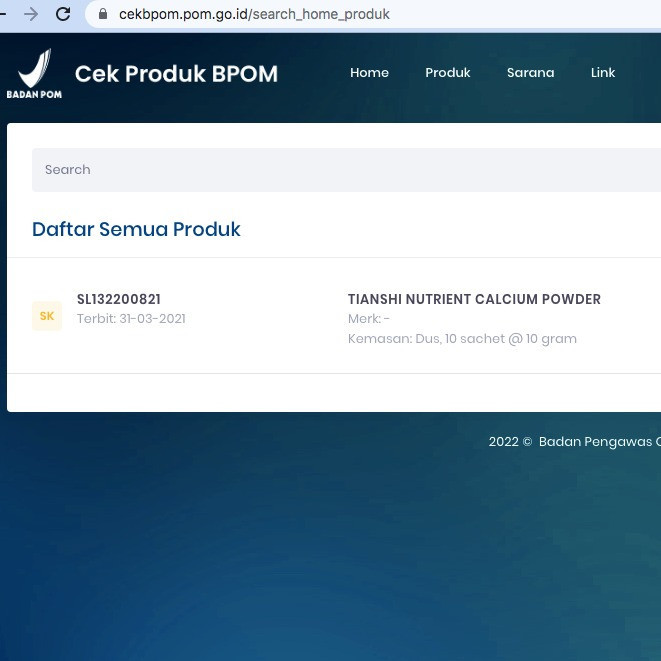Reload the page with refresh icon
Screen dimensions: 661x661
(x=63, y=14)
